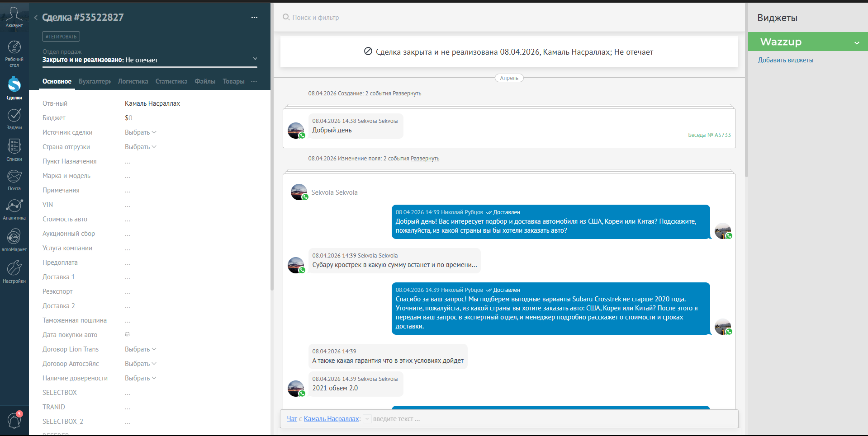
Task: Click the Бюджет $0 value field
Action: pos(128,118)
